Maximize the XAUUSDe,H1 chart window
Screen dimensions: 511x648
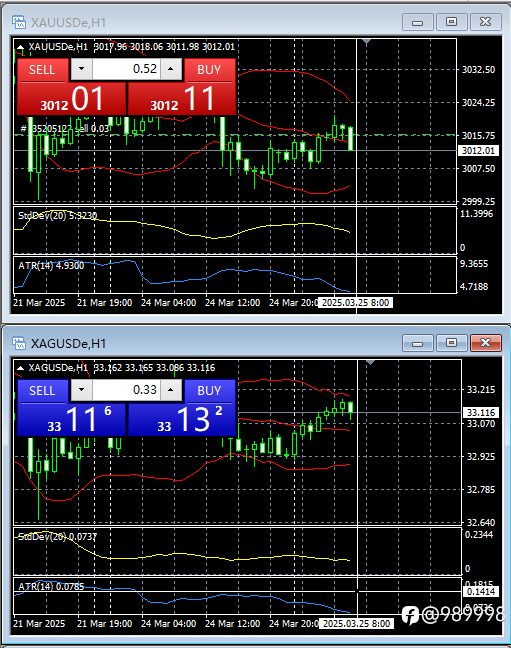451,22
